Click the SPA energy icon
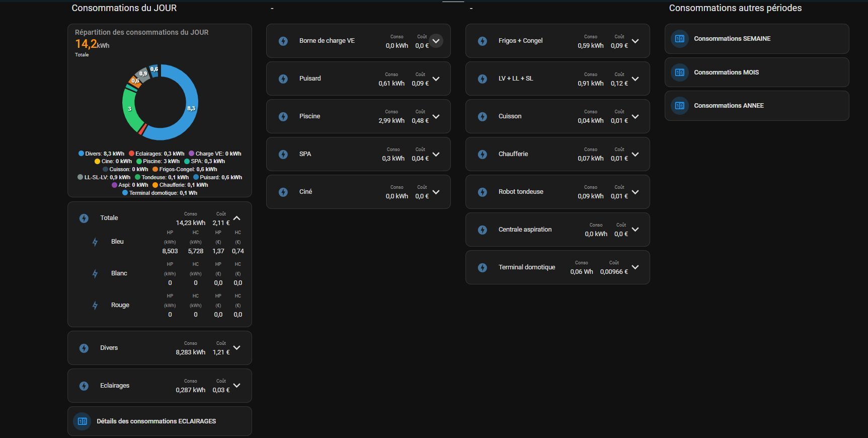This screenshot has width=868, height=438. [283, 154]
